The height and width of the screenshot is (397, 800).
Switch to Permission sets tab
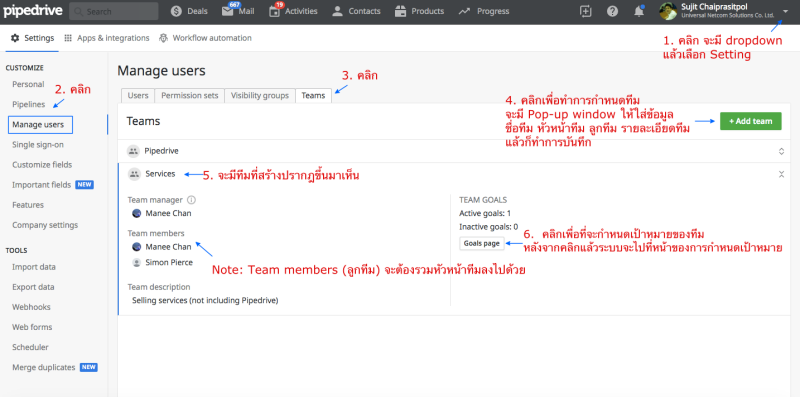point(189,95)
